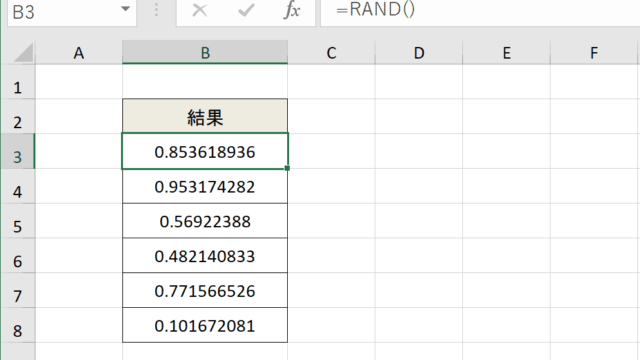Open the Name Box dropdown arrow
The height and width of the screenshot is (360, 640).
126,9
